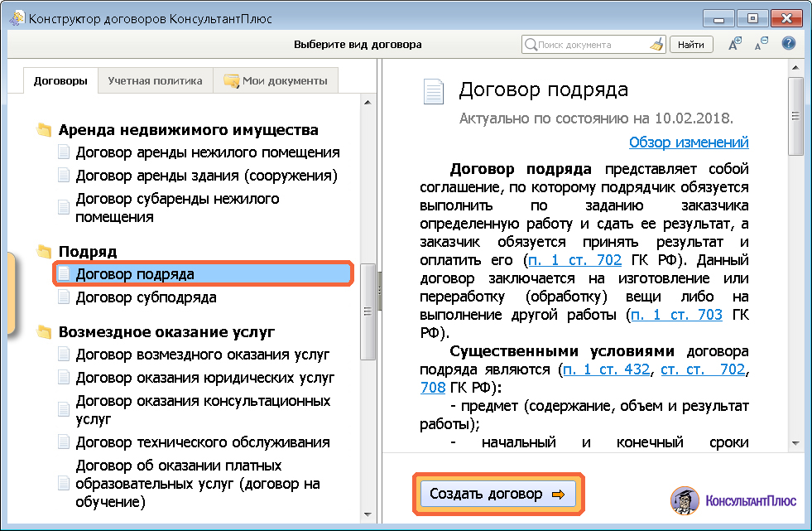Screen dimensions: 812x531
Task: Select Договор субподряда in the list
Action: point(146,297)
